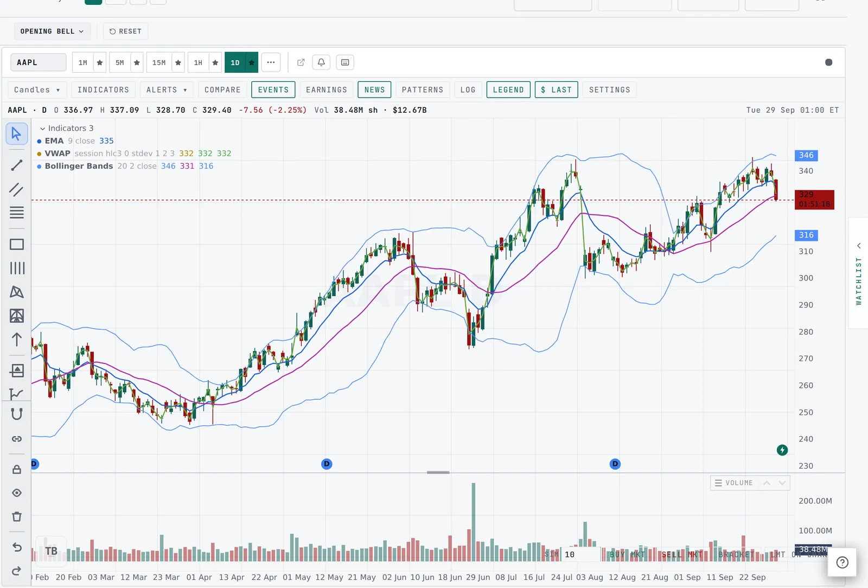Open chart in a popout window
The width and height of the screenshot is (868, 588).
coord(301,62)
